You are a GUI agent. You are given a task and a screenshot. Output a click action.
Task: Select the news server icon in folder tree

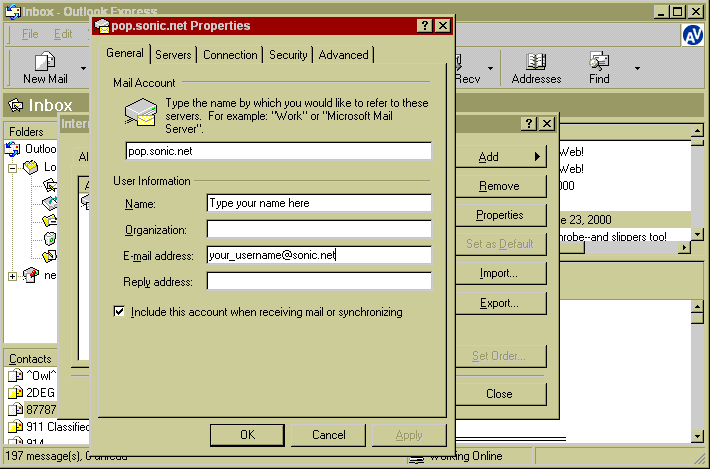pos(31,275)
